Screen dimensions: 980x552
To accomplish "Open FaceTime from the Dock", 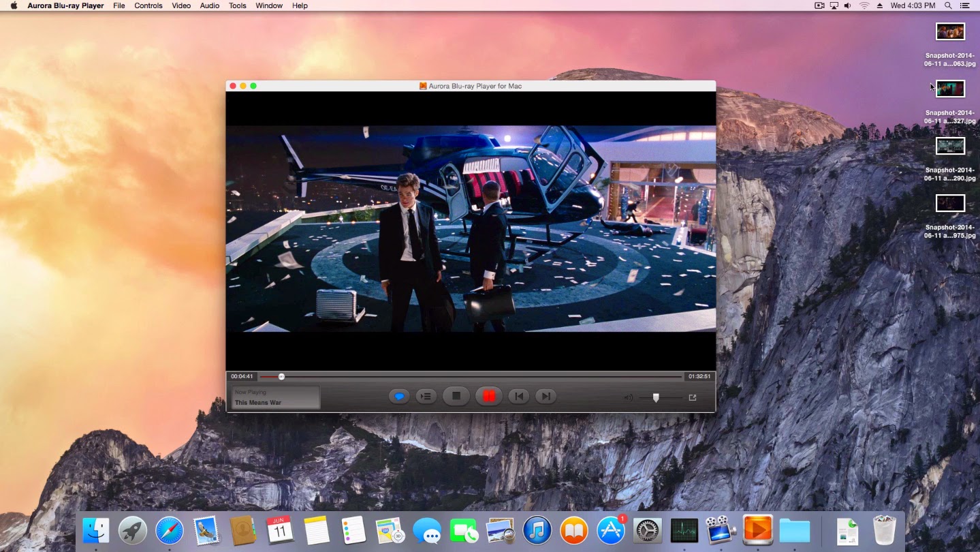I will click(x=464, y=530).
